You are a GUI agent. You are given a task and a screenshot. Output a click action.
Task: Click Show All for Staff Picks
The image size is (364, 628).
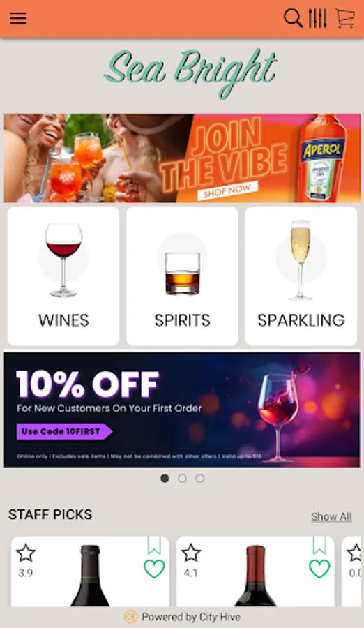coord(331,516)
